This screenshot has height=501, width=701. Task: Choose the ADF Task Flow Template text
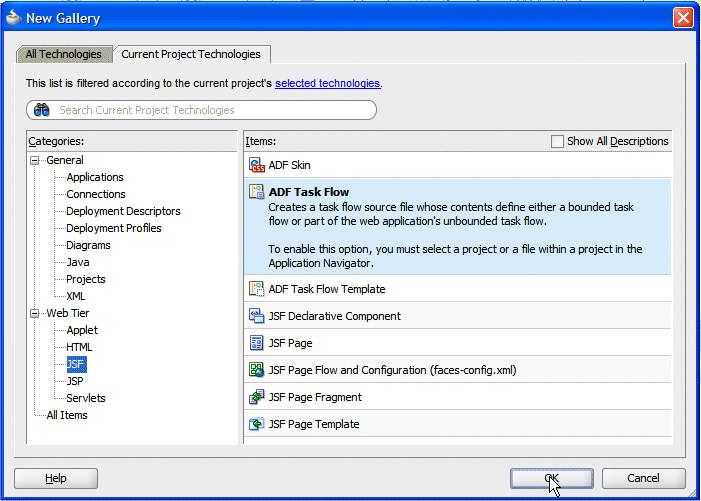(x=327, y=289)
